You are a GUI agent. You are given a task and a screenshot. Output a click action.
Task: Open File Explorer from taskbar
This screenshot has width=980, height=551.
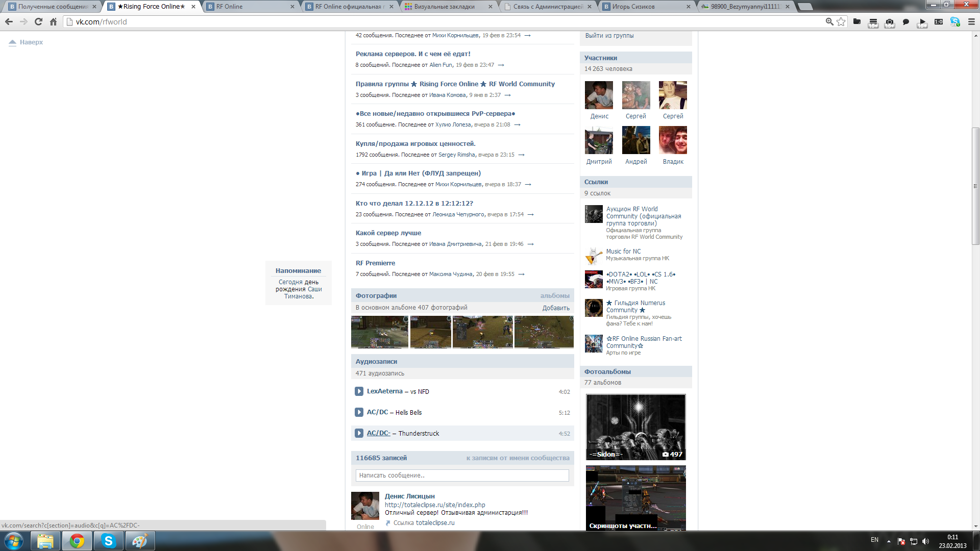click(45, 541)
